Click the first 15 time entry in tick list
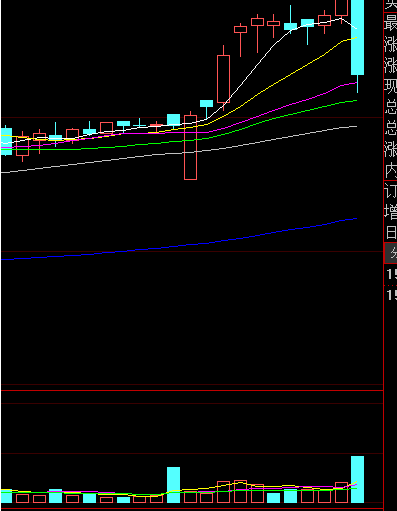 click(x=391, y=275)
